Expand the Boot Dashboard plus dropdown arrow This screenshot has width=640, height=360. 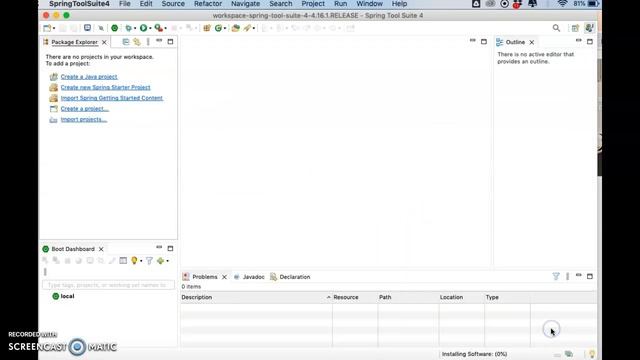coord(167,261)
